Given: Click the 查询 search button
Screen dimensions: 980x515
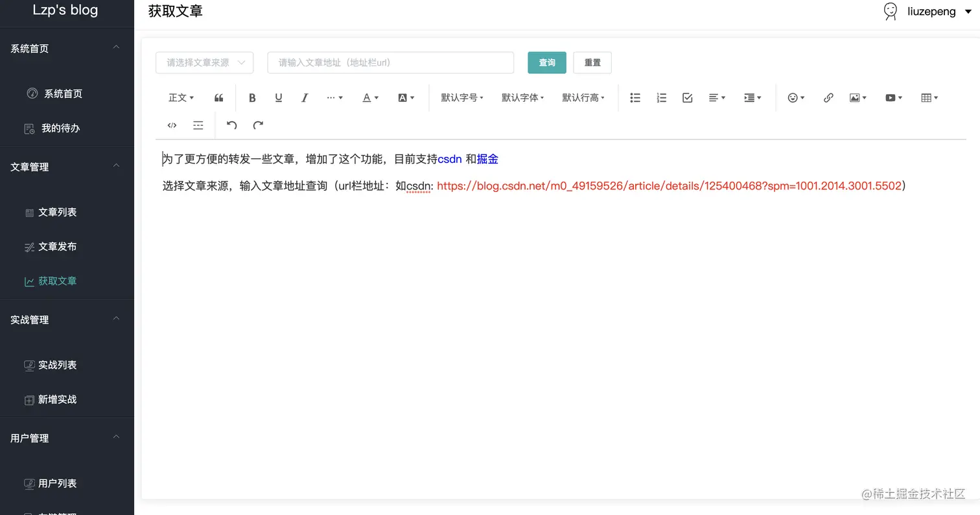Looking at the screenshot, I should [547, 63].
